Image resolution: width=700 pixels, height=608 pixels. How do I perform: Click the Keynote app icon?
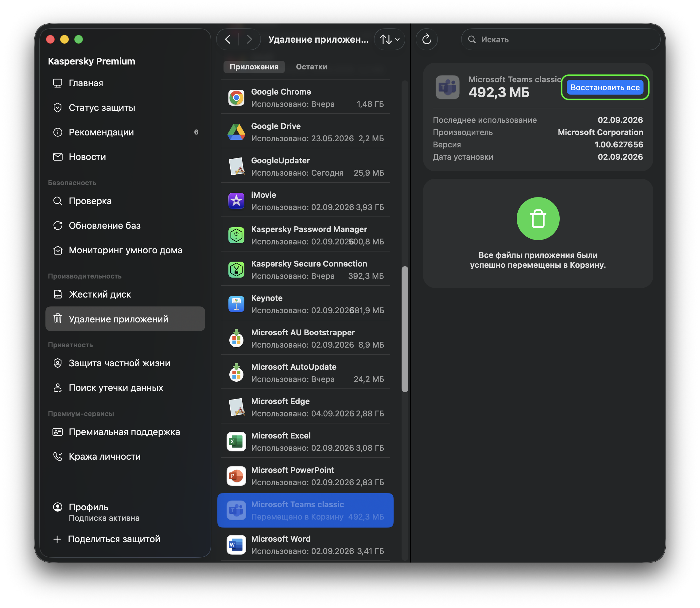click(236, 304)
